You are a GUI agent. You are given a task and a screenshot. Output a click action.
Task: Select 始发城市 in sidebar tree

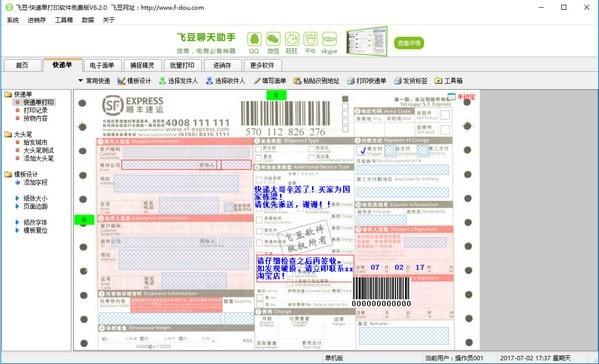point(35,142)
